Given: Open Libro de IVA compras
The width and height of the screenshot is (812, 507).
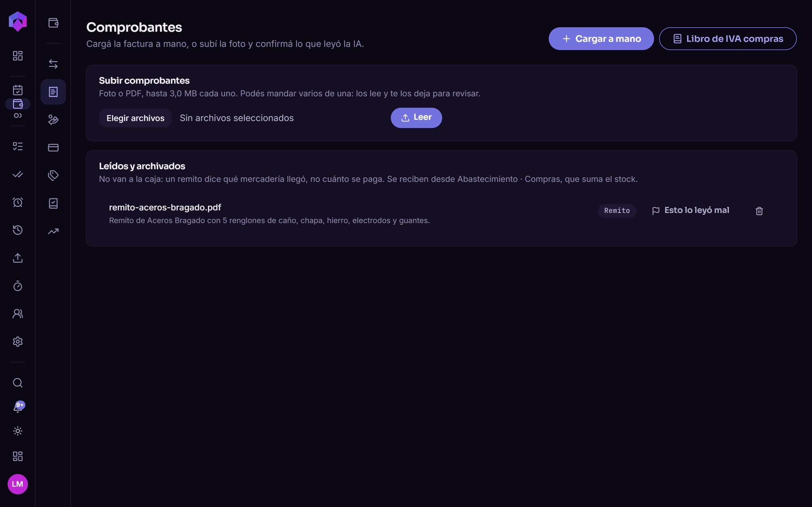Looking at the screenshot, I should [x=727, y=39].
